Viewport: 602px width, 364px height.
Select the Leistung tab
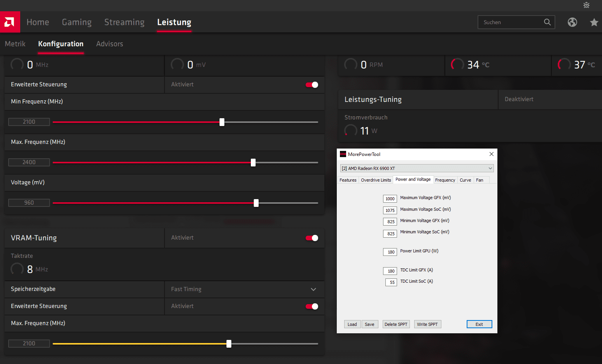[174, 22]
